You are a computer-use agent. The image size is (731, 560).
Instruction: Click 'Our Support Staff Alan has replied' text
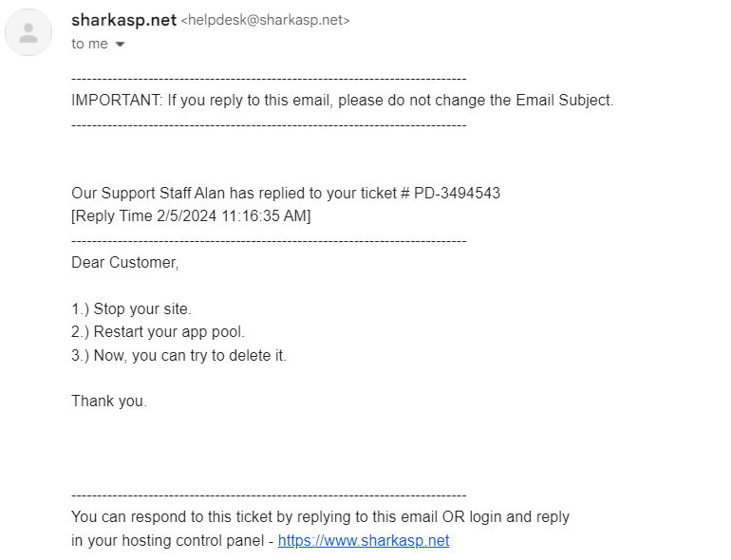click(x=197, y=193)
